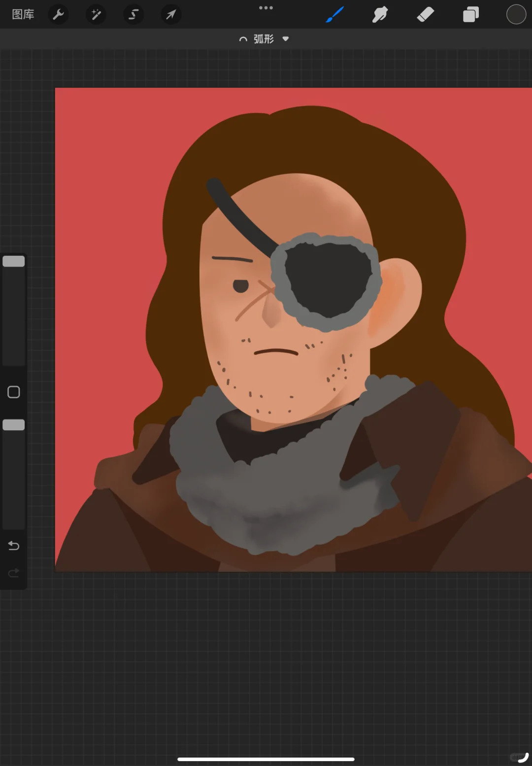The width and height of the screenshot is (532, 766).
Task: Click the arc icon left of 弧形
Action: (x=243, y=39)
